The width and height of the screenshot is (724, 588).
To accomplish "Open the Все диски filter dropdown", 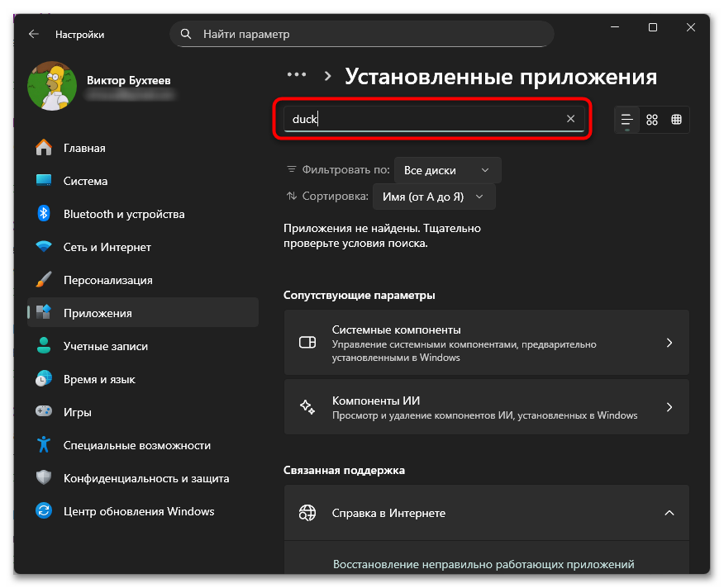I will click(x=446, y=169).
